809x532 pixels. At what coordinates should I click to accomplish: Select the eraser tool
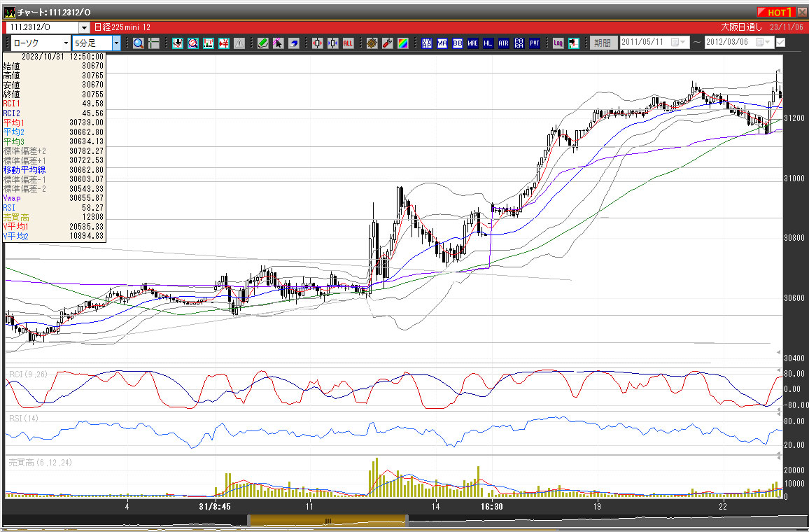click(x=293, y=43)
